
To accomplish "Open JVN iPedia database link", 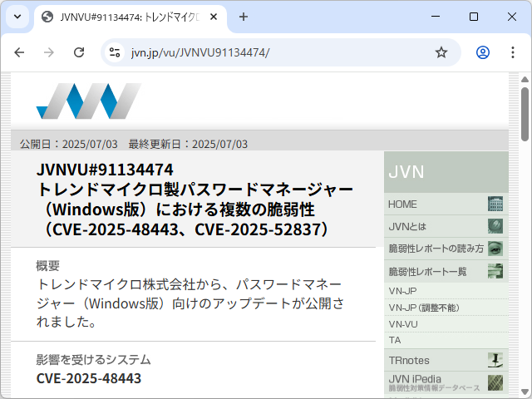I will tap(434, 382).
